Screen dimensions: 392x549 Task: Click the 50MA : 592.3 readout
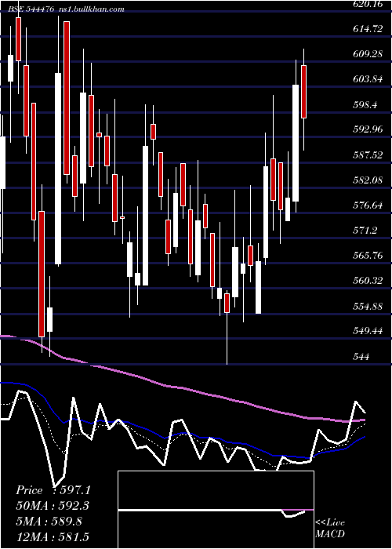[53, 506]
